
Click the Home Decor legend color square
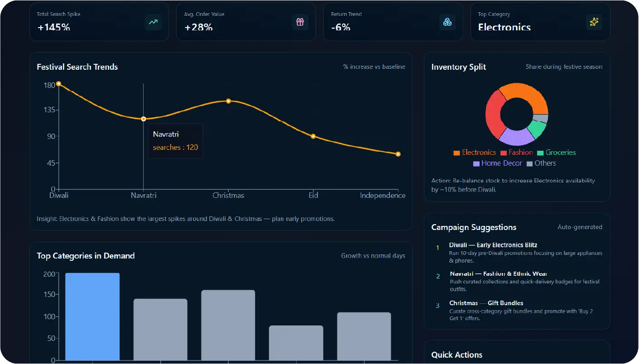pos(476,163)
